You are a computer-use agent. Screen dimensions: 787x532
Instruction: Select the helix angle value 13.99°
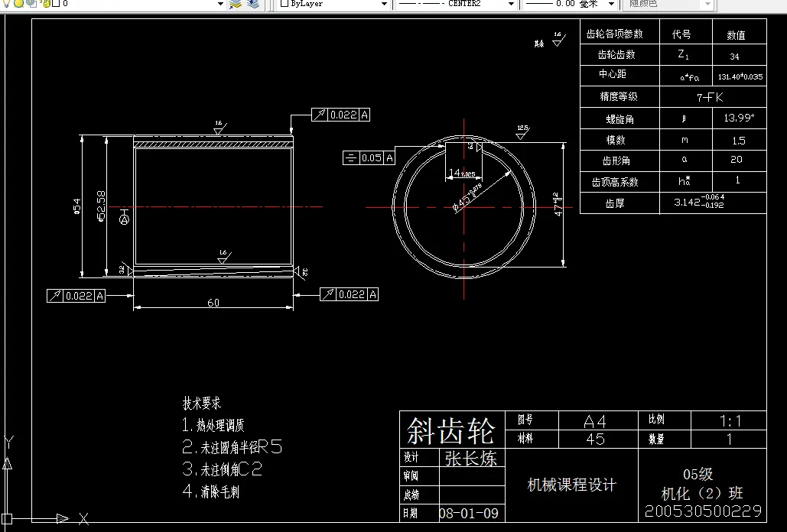click(739, 118)
